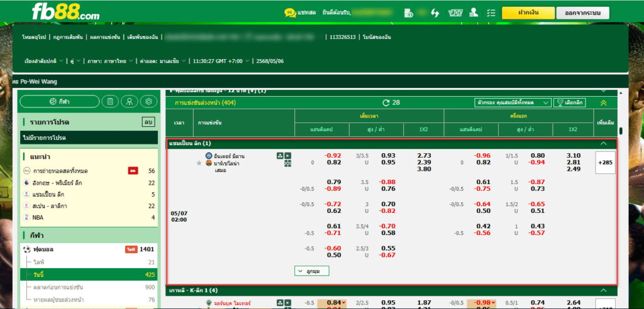Click the lightning transfer arrows icon
644x309 pixels.
[435, 13]
